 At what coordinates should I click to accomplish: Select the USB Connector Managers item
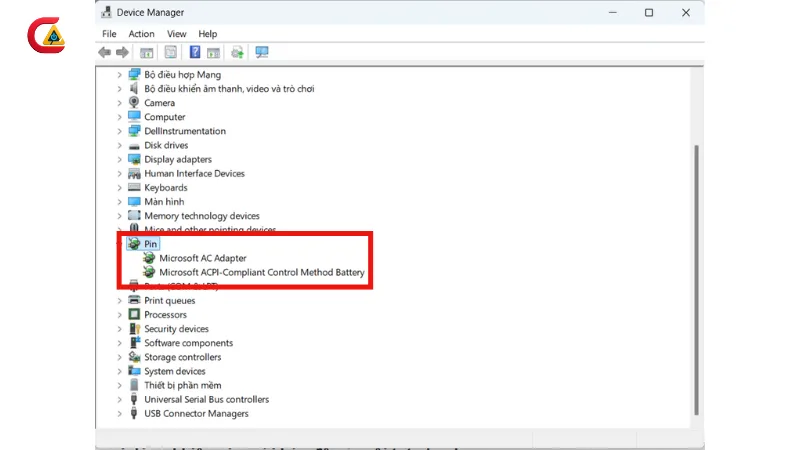[196, 413]
